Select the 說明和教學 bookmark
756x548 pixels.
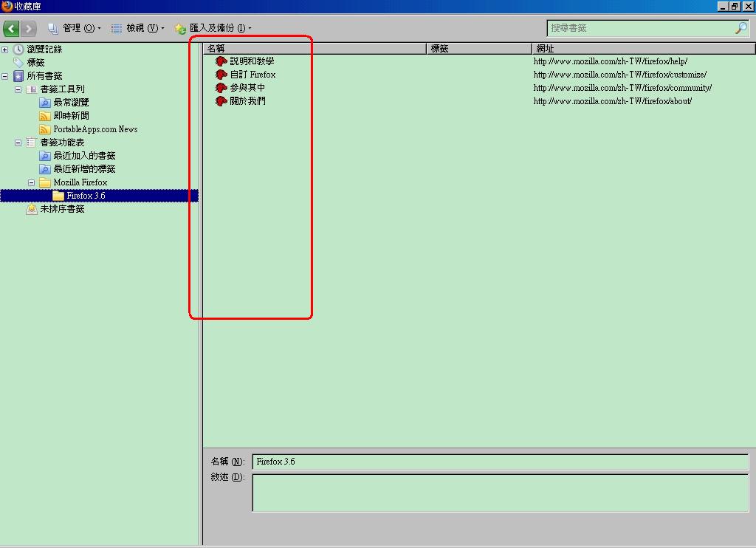coord(252,61)
